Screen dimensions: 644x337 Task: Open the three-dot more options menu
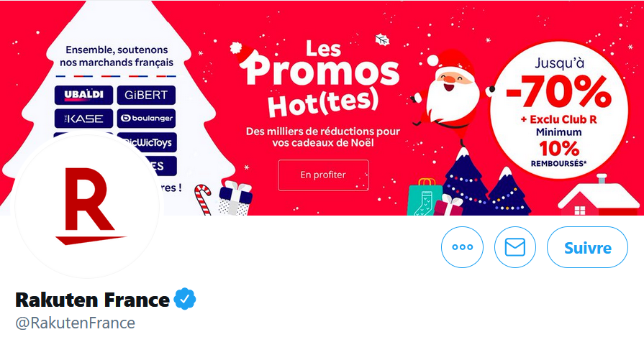tap(462, 247)
